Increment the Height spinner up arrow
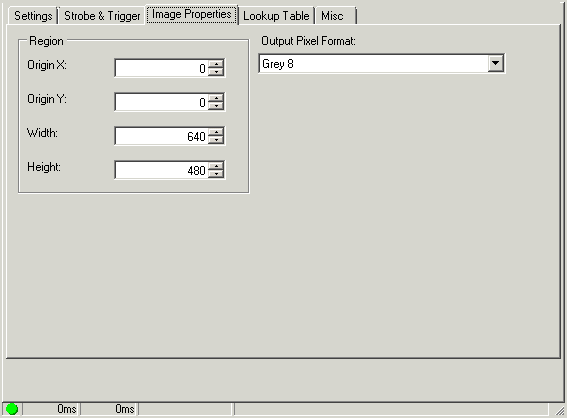Viewport: 567px width, 418px height. click(x=216, y=166)
